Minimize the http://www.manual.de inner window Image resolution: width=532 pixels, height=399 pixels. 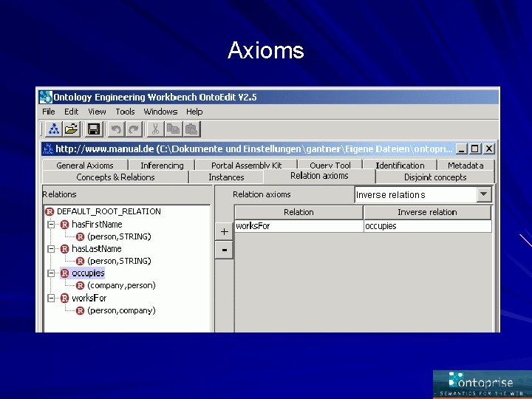[x=461, y=149]
